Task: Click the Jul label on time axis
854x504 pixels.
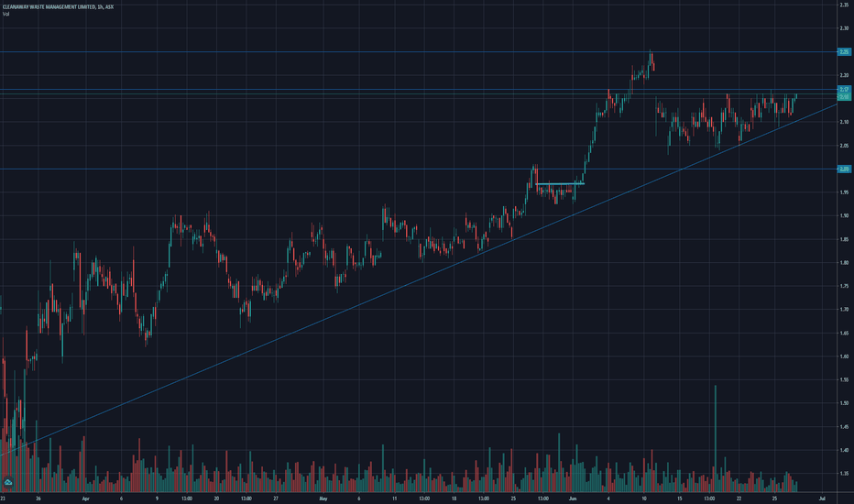Action: coord(822,499)
